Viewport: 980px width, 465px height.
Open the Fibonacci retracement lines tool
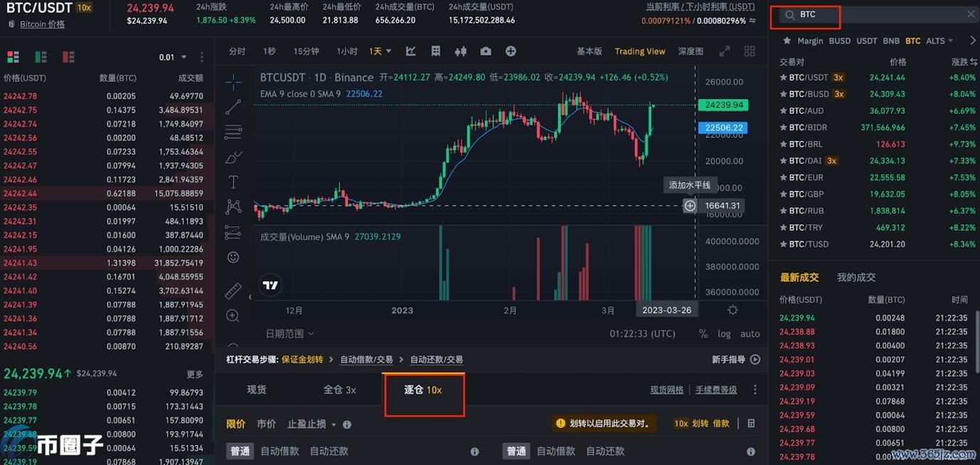233,132
